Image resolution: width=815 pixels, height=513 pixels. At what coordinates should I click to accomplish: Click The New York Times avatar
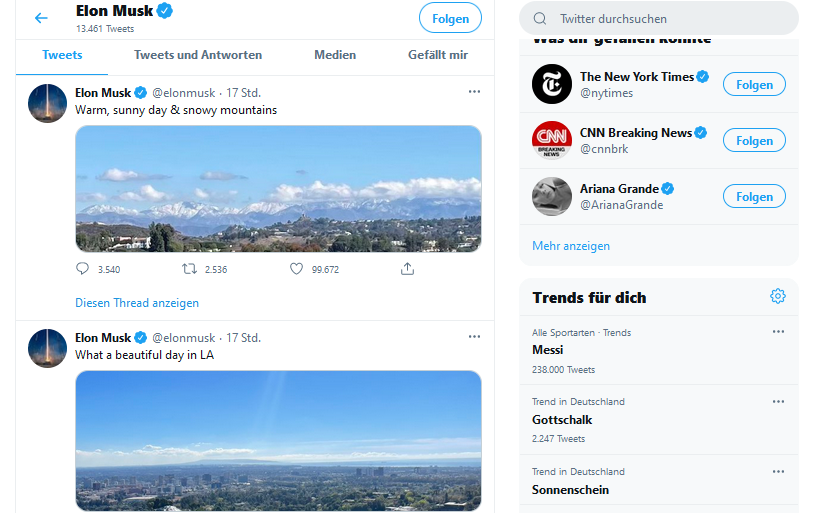551,84
